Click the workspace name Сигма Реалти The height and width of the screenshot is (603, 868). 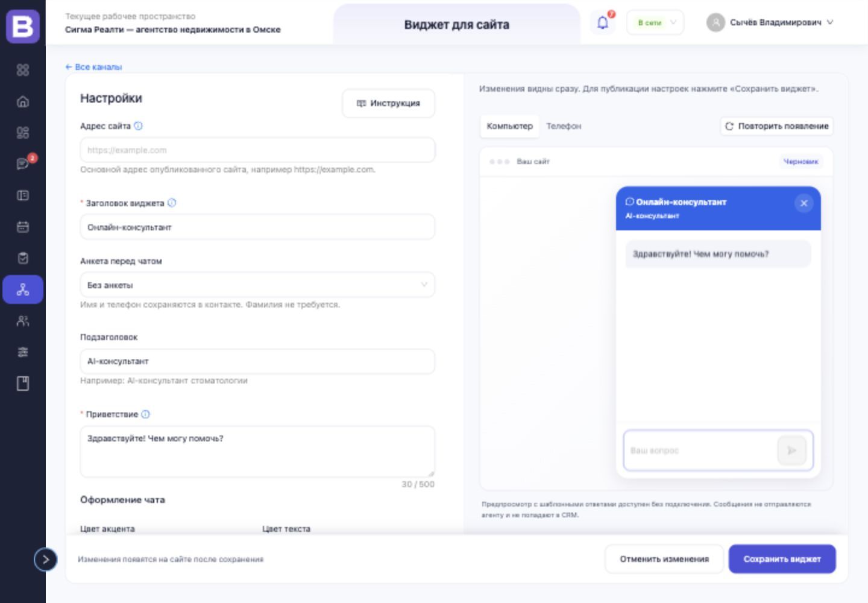173,30
